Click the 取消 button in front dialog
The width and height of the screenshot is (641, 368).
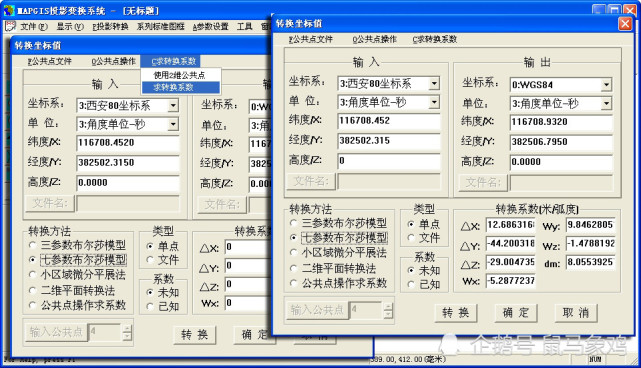pos(576,313)
